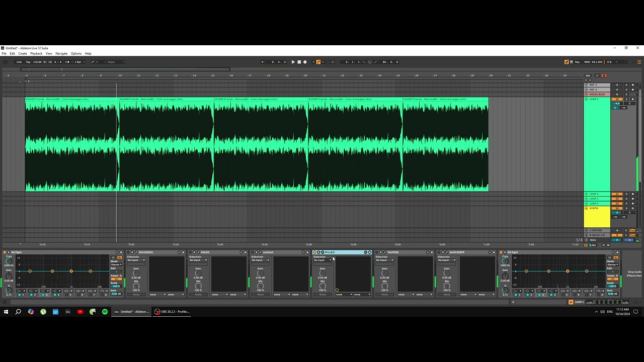Click the Follow playback icon
The height and width of the screenshot is (362, 644).
pyautogui.click(x=263, y=62)
